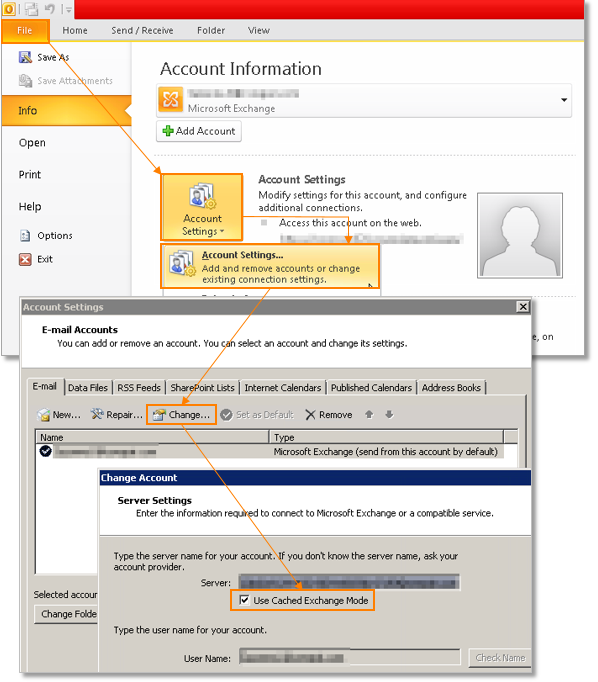Click the 'Access this account on the web' text
This screenshot has height=682, width=598.
click(x=351, y=223)
